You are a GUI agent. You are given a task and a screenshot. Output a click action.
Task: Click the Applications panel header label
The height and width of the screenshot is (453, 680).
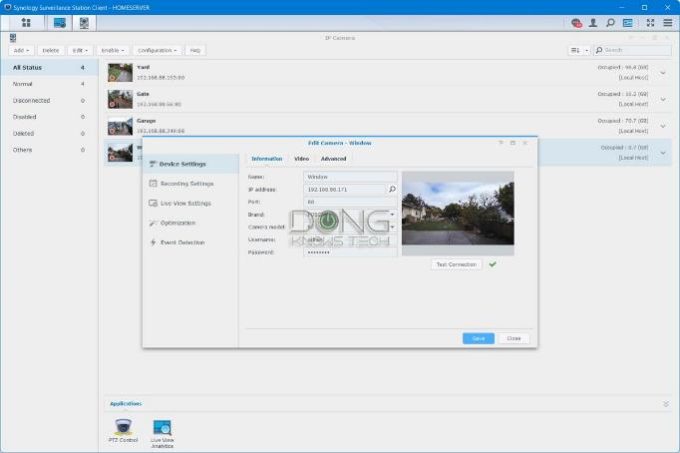(126, 404)
